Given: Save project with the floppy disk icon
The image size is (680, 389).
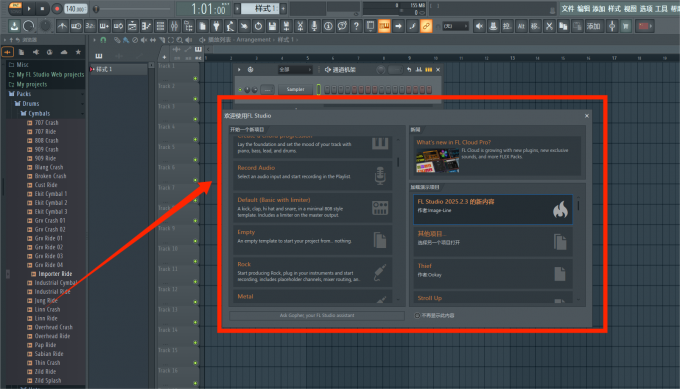Looking at the screenshot, I should coord(272,26).
